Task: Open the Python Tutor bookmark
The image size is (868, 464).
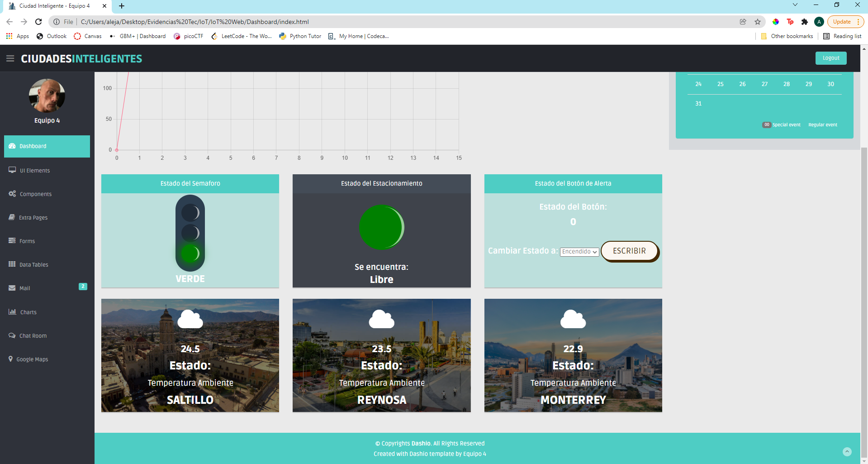Action: [x=305, y=36]
